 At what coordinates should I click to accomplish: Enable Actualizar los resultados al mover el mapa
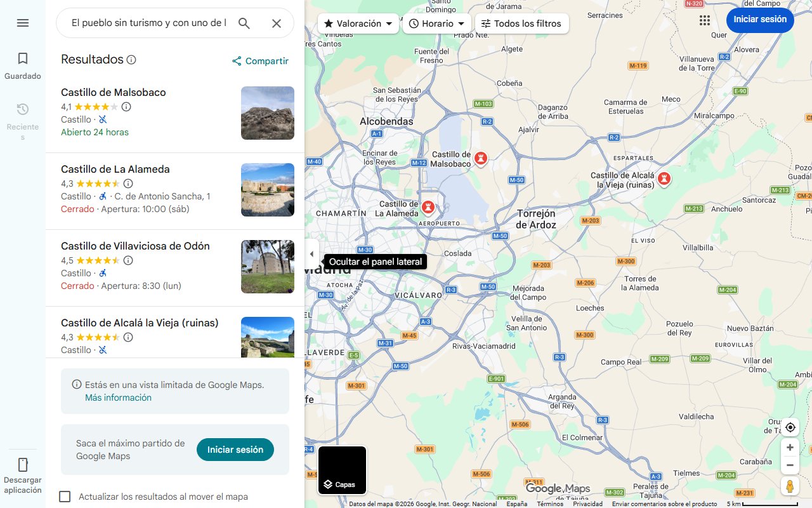click(x=65, y=497)
